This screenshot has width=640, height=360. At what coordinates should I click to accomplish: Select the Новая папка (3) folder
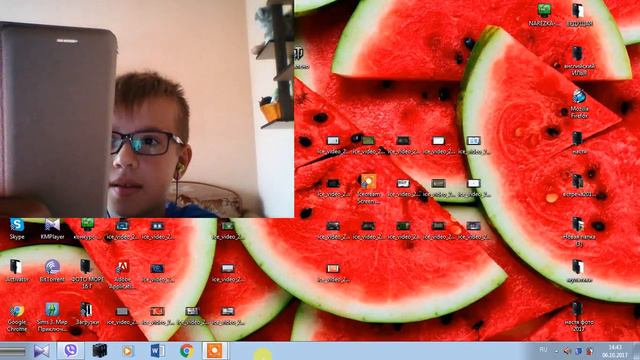[579, 232]
